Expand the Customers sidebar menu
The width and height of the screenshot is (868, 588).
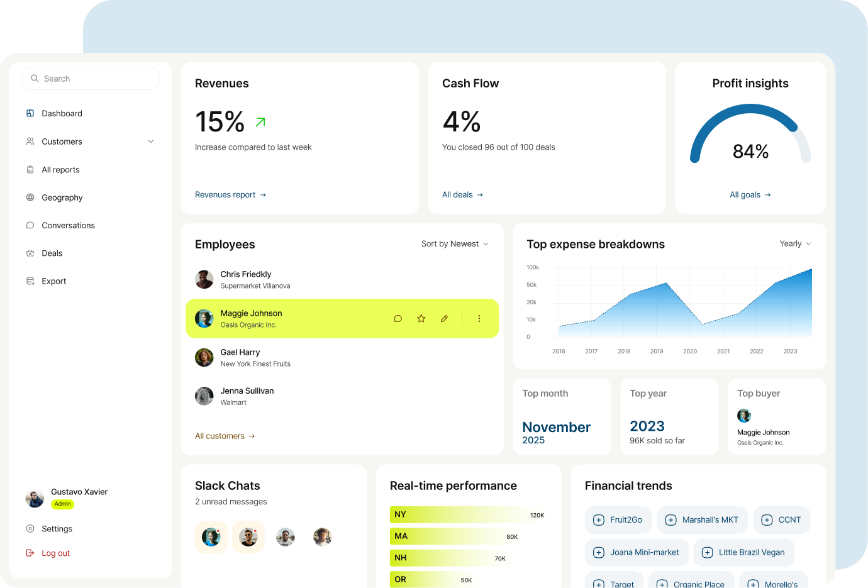[150, 141]
